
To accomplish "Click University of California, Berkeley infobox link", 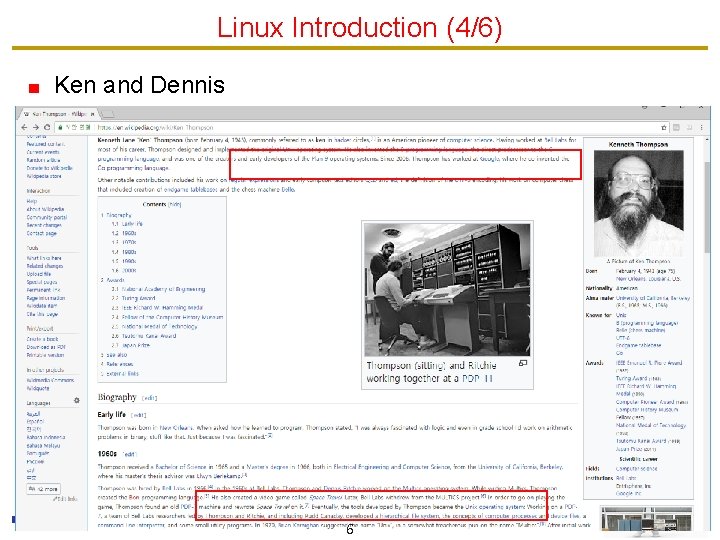I will pos(652,298).
